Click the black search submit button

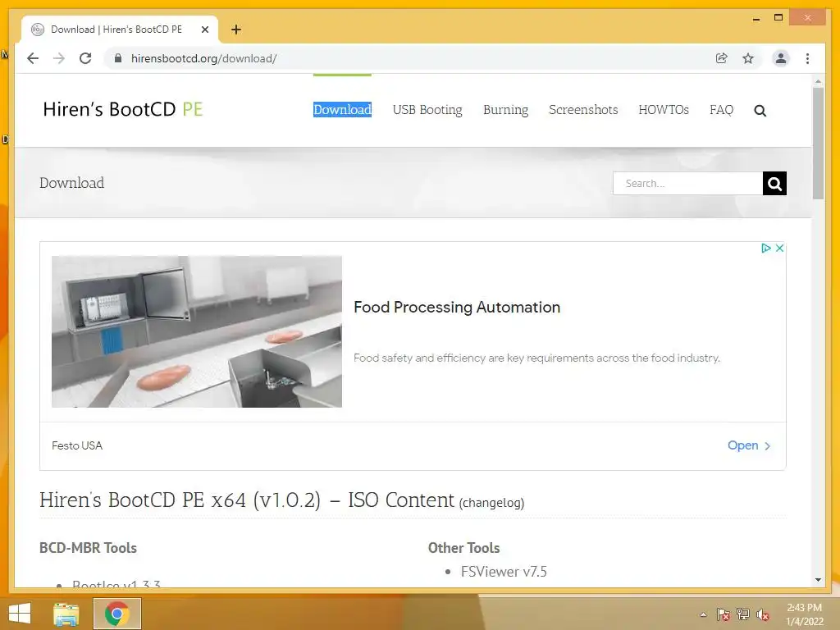click(x=774, y=183)
